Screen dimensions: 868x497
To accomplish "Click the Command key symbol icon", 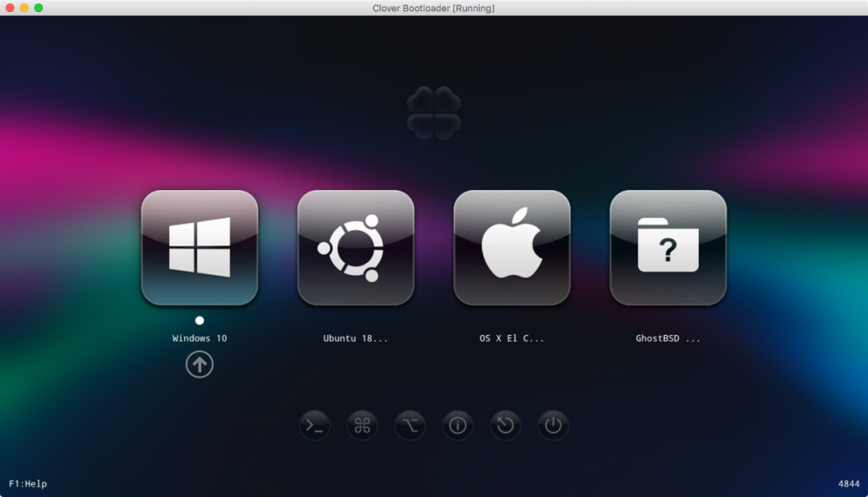I will click(x=362, y=425).
